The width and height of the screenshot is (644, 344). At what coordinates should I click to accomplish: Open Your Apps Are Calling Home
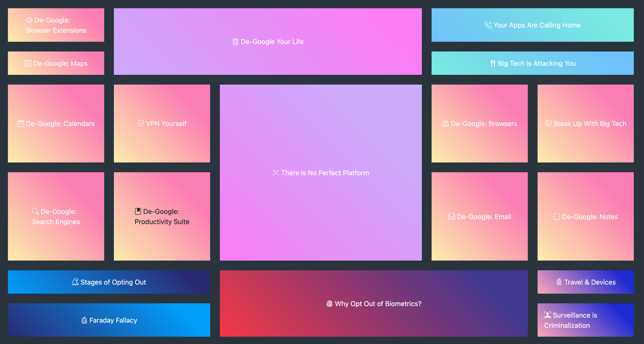coord(533,25)
